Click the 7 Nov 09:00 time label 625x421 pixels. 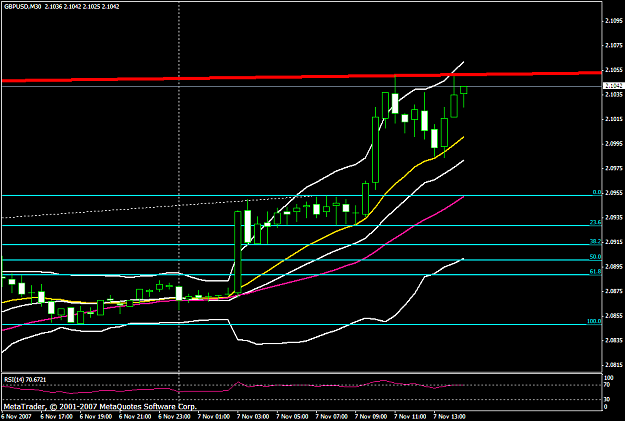(371, 416)
